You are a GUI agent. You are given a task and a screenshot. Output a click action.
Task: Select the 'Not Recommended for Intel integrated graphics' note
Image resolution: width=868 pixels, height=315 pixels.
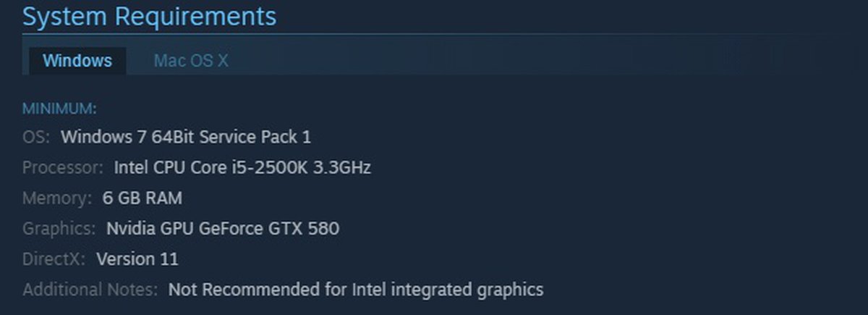pos(356,290)
